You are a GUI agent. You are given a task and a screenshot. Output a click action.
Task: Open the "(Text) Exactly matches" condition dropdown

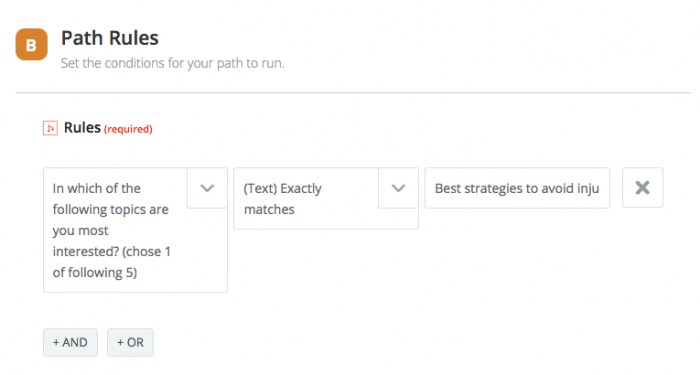pyautogui.click(x=326, y=198)
